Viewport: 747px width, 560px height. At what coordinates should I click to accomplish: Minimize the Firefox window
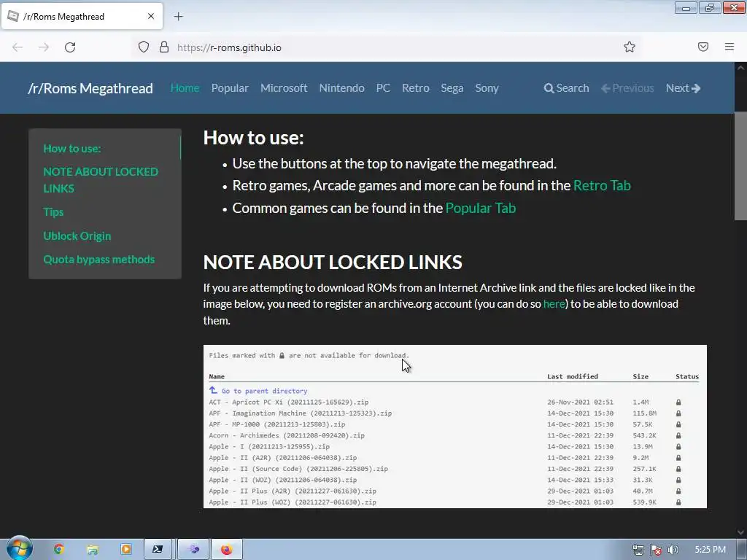pyautogui.click(x=686, y=7)
